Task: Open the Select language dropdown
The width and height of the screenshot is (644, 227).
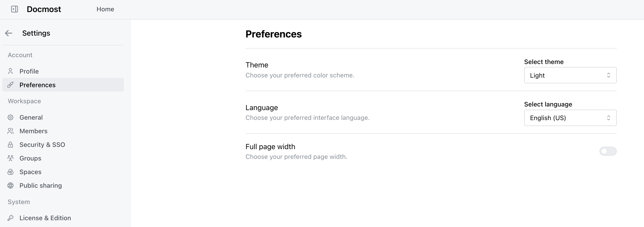Action: 570,118
